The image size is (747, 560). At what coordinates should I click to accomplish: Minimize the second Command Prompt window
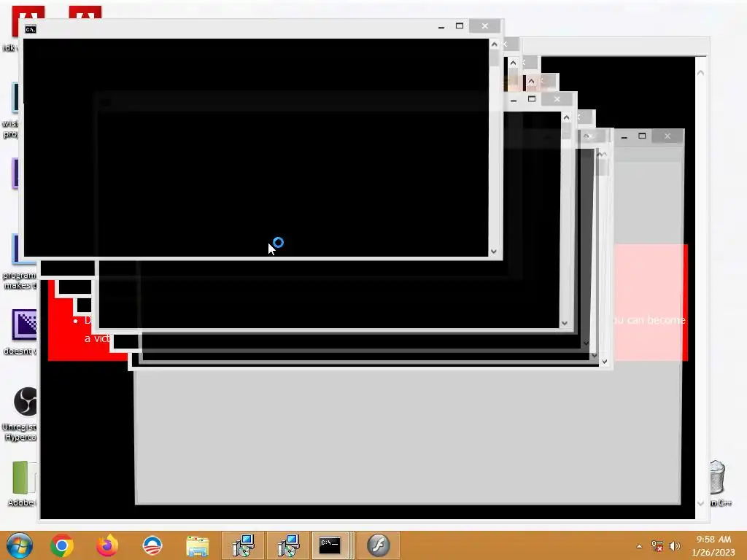[514, 99]
